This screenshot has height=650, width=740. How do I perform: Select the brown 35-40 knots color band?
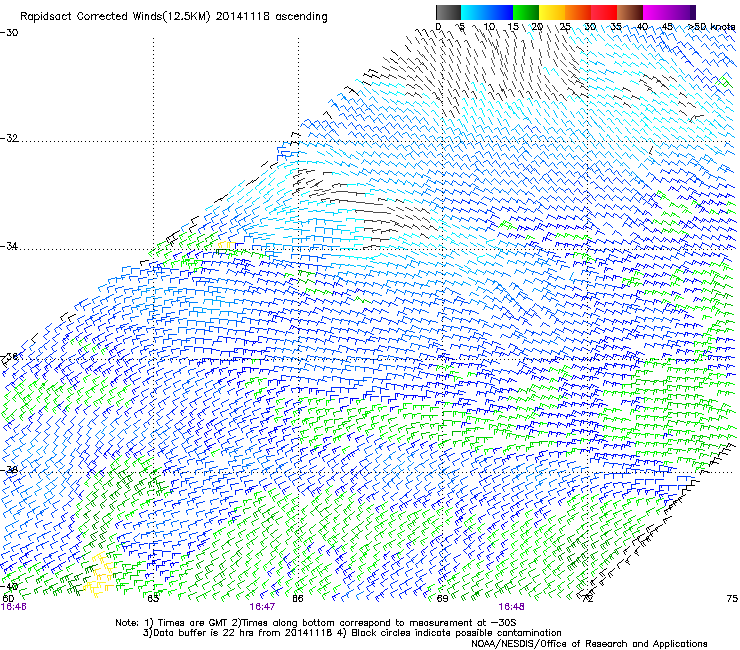(x=630, y=12)
